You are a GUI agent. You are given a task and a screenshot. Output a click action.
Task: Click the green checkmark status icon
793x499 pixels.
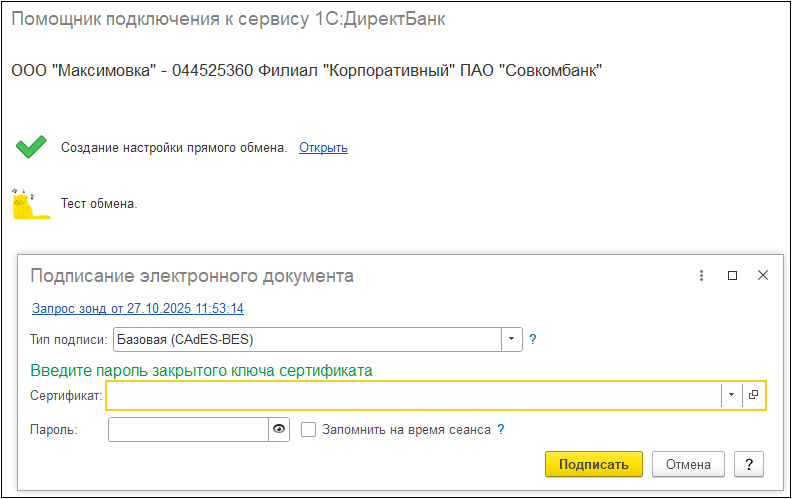(31, 147)
